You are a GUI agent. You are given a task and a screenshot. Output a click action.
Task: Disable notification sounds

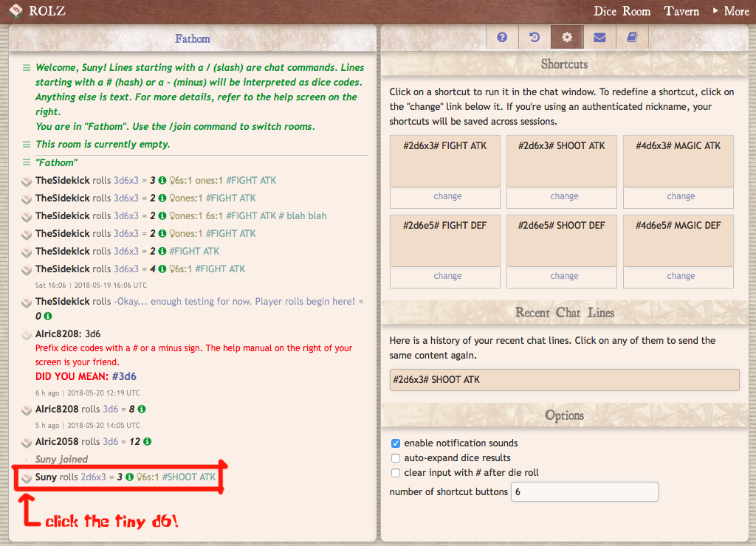[x=396, y=443]
